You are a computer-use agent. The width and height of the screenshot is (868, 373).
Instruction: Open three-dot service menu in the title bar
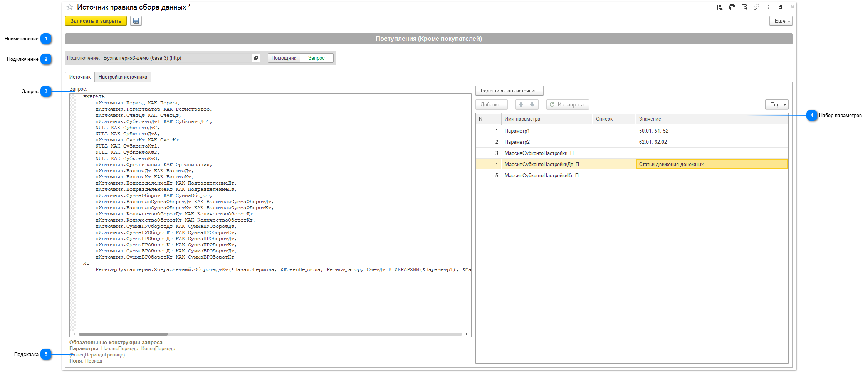pyautogui.click(x=769, y=7)
